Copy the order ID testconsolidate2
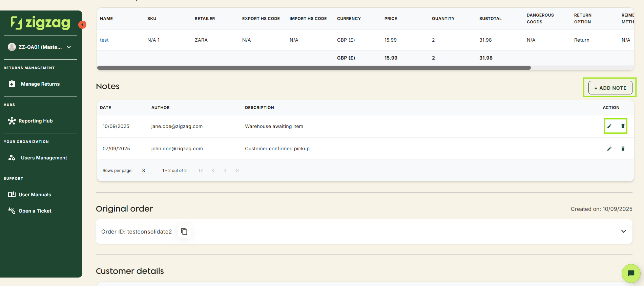The height and width of the screenshot is (286, 644). click(184, 232)
